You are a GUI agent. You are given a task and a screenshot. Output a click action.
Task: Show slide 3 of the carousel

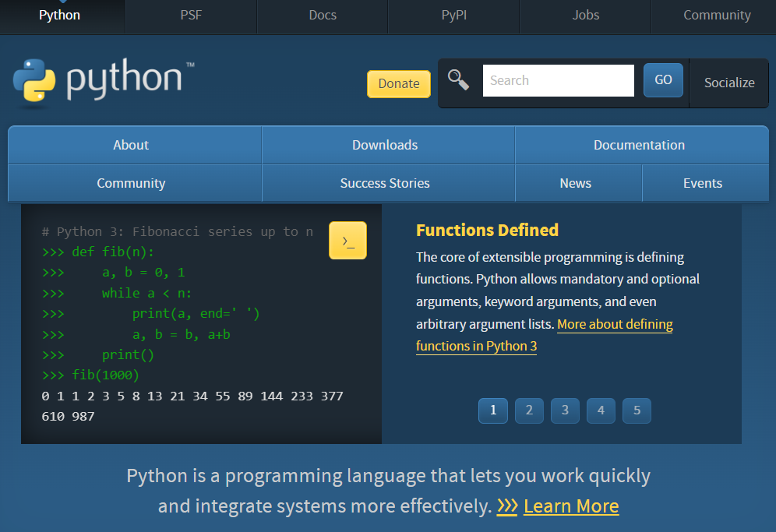tap(565, 410)
